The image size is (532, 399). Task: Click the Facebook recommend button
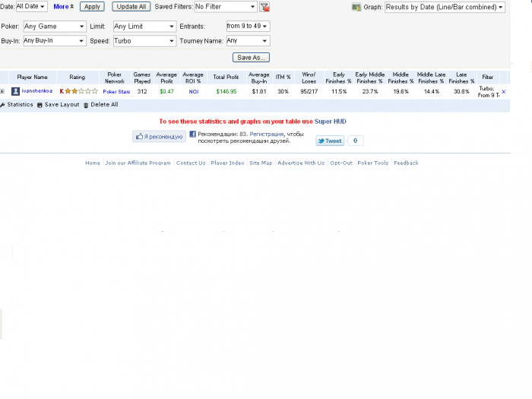[159, 136]
